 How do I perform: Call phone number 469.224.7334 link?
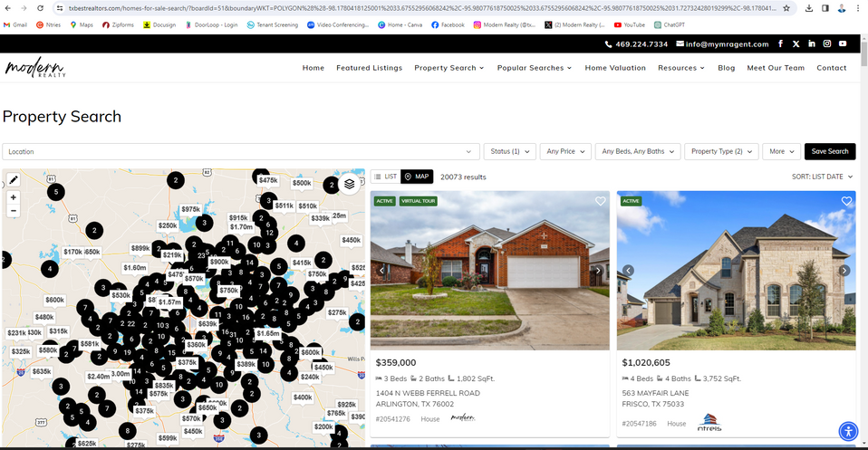tap(637, 44)
